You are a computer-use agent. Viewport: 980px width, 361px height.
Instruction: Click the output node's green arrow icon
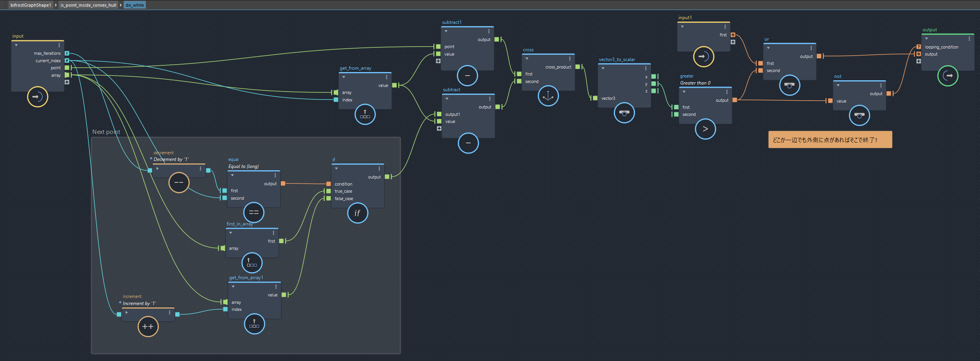coord(948,76)
